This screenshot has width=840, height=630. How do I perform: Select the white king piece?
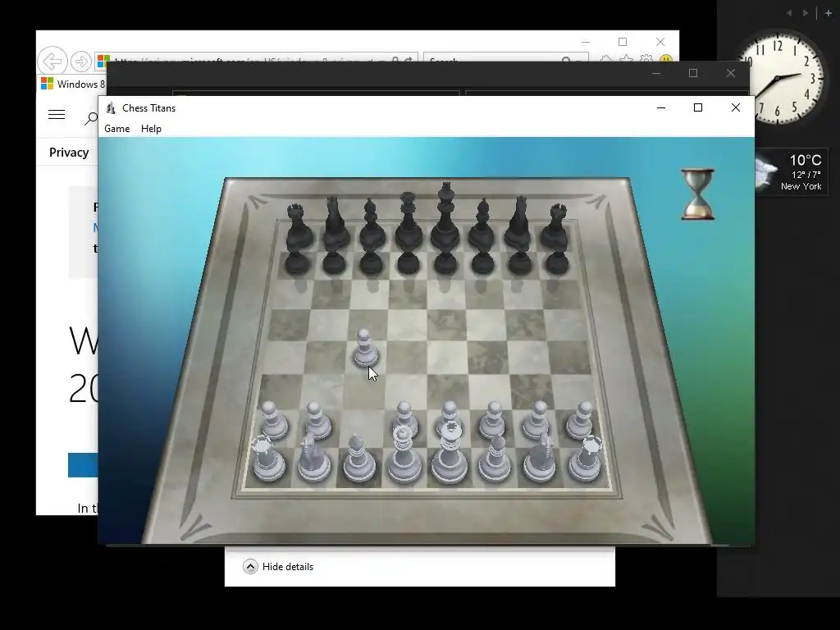pyautogui.click(x=450, y=453)
